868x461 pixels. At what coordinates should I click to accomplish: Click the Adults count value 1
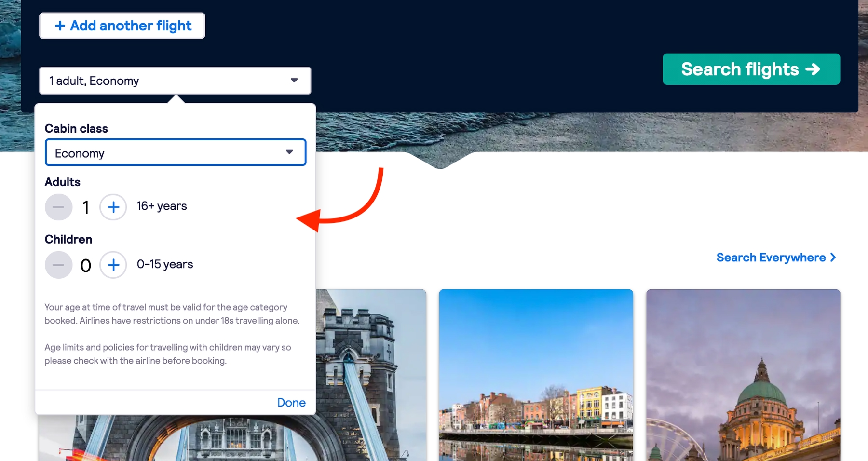(x=86, y=208)
